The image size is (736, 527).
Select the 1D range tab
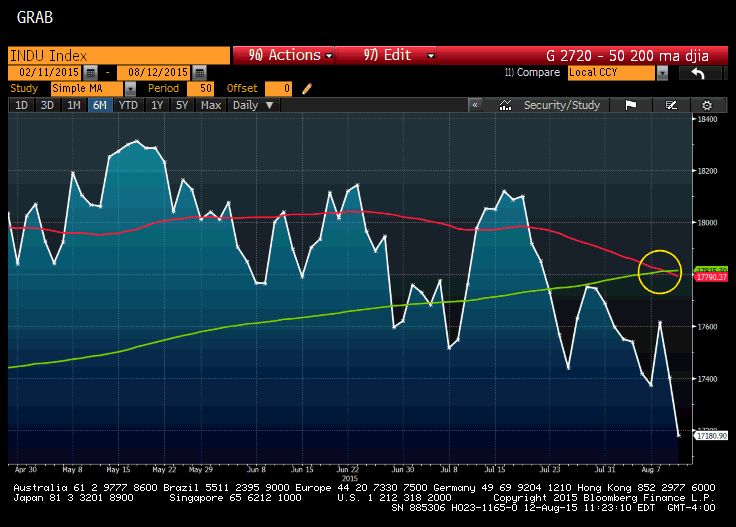tap(22, 105)
